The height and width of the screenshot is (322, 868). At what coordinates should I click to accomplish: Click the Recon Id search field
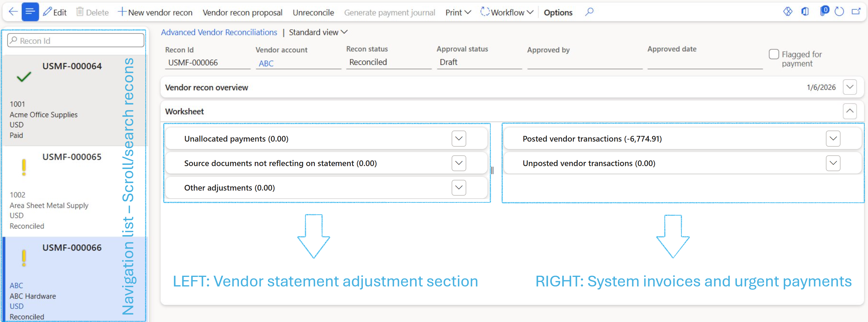click(x=76, y=41)
